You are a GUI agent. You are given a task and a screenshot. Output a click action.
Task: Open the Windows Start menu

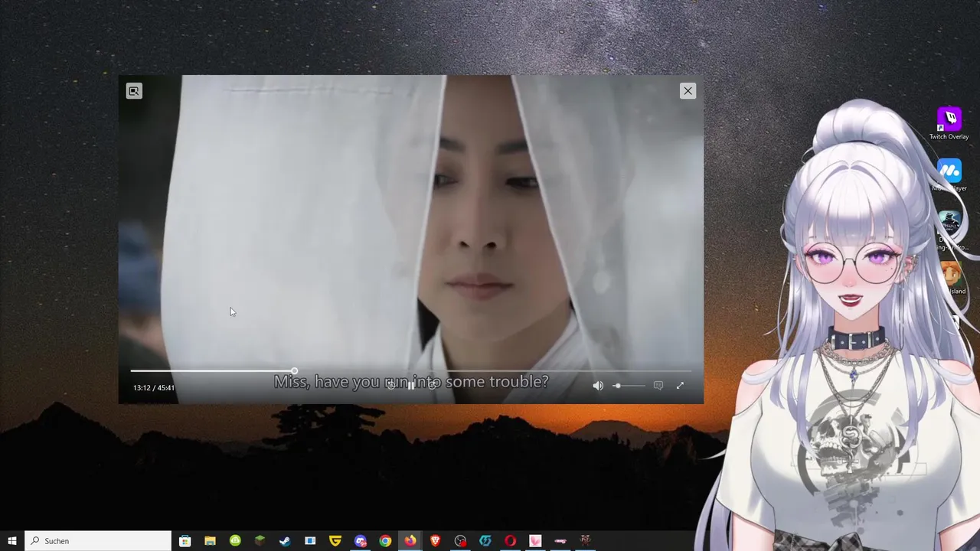(x=12, y=541)
